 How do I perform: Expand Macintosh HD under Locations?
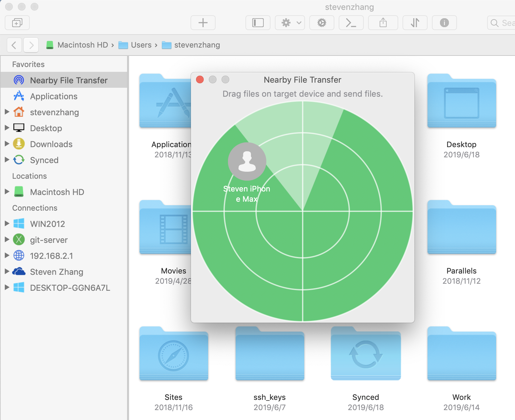(7, 191)
